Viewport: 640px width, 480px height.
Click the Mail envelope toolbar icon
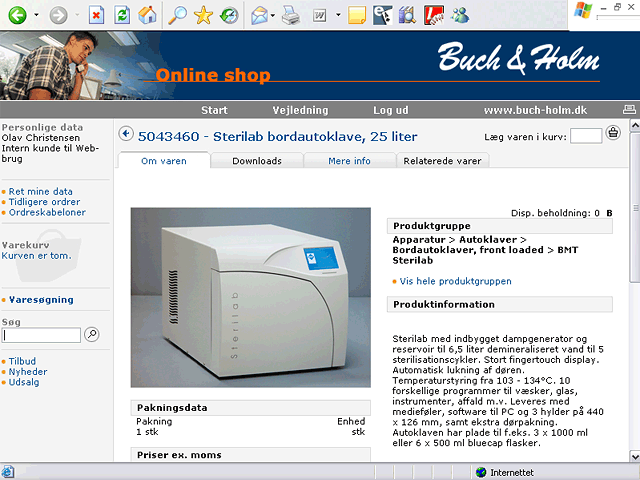(x=260, y=16)
